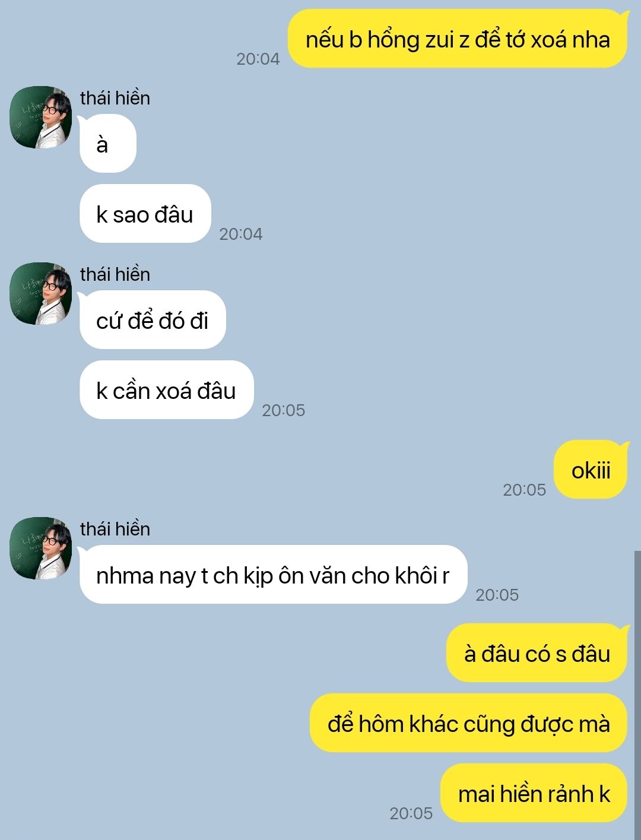This screenshot has width=641, height=840.
Task: Tap the 20:05 timestamp next to 'mai hiền rảnh k'
Action: click(411, 813)
